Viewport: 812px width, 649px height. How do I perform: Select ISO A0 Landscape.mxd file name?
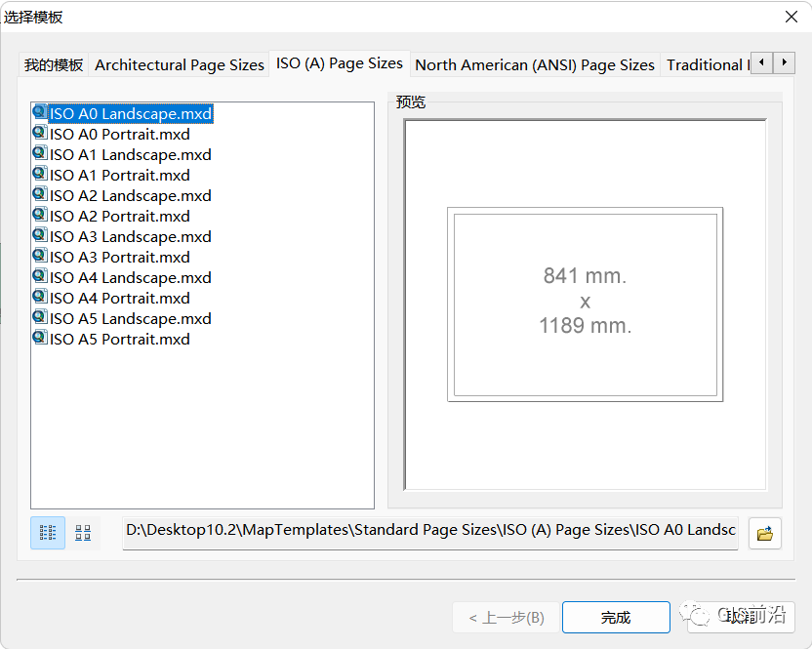(131, 114)
